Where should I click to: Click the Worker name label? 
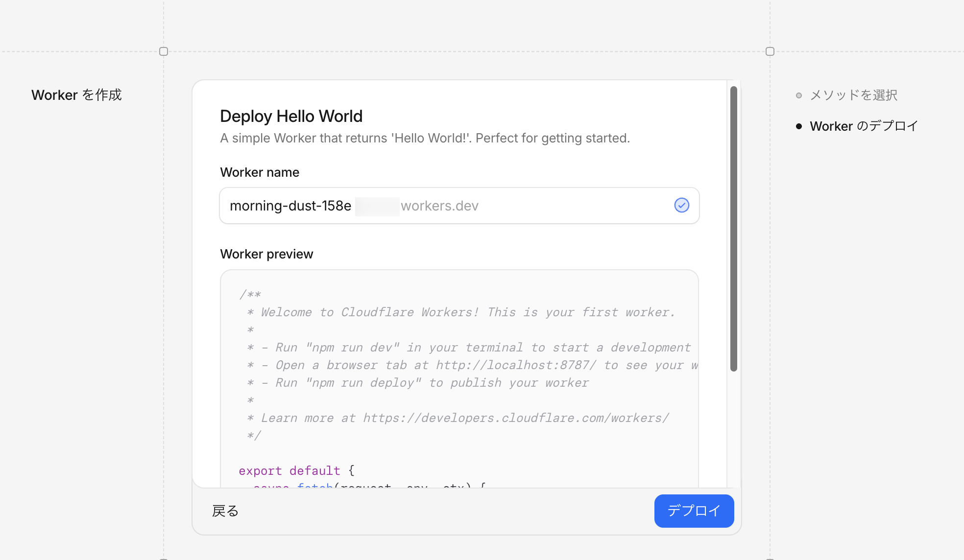pos(260,172)
